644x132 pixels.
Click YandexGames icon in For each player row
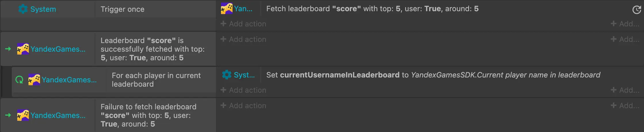(34, 80)
